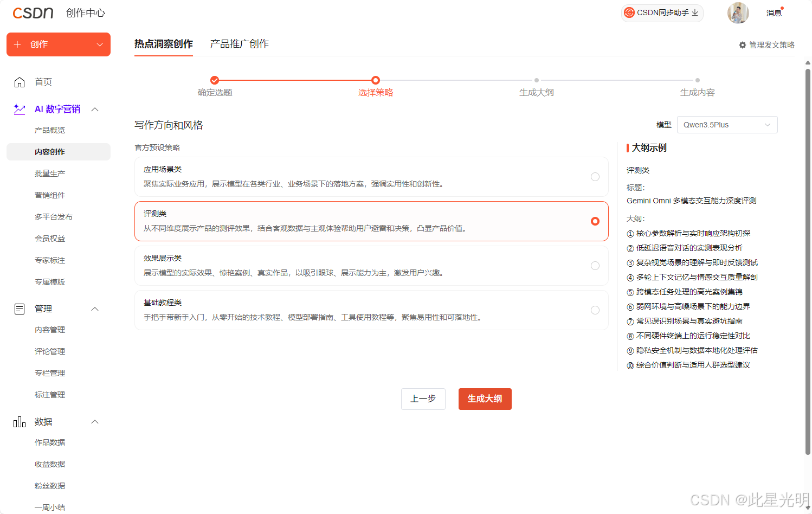Image resolution: width=812 pixels, height=514 pixels.
Task: Open the Qwen3.5Plus model dropdown
Action: click(727, 125)
